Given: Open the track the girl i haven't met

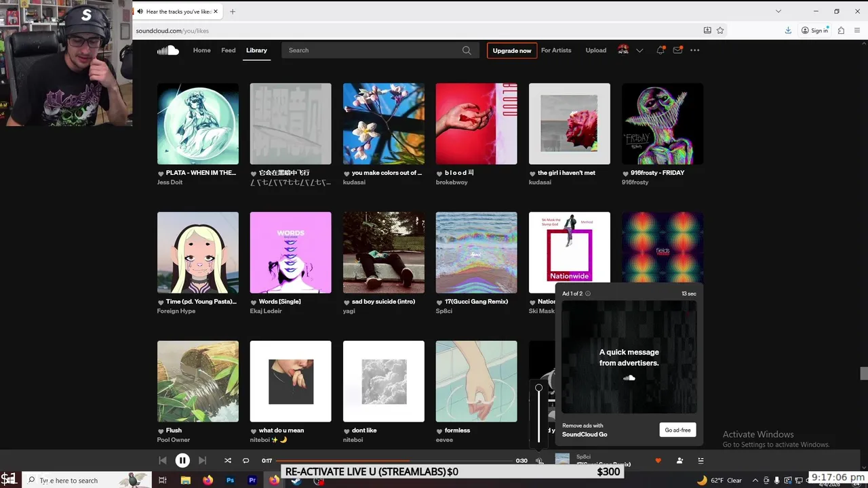Looking at the screenshot, I should [x=566, y=173].
